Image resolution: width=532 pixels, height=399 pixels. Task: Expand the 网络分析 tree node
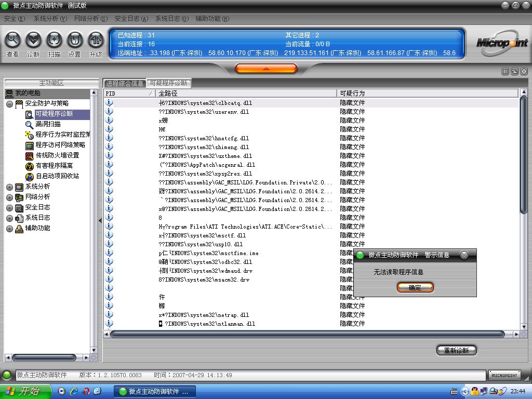(x=9, y=197)
